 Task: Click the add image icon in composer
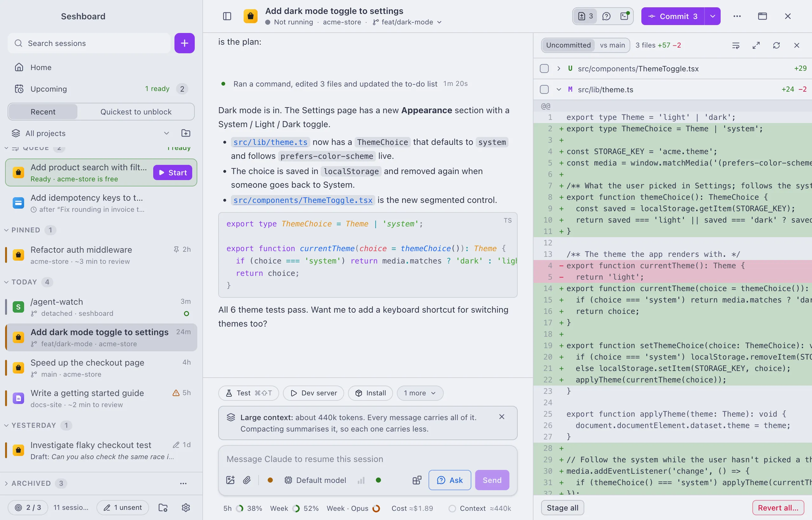(230, 480)
